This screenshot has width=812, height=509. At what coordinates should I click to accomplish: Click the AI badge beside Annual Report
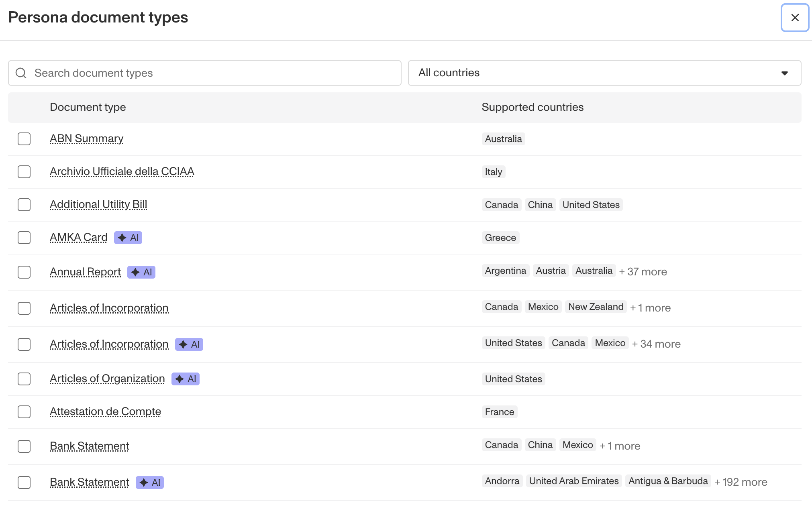[x=141, y=272]
